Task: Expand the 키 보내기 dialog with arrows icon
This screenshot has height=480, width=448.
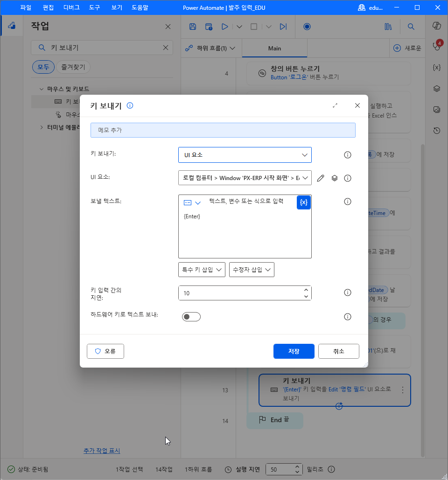Action: coord(335,105)
